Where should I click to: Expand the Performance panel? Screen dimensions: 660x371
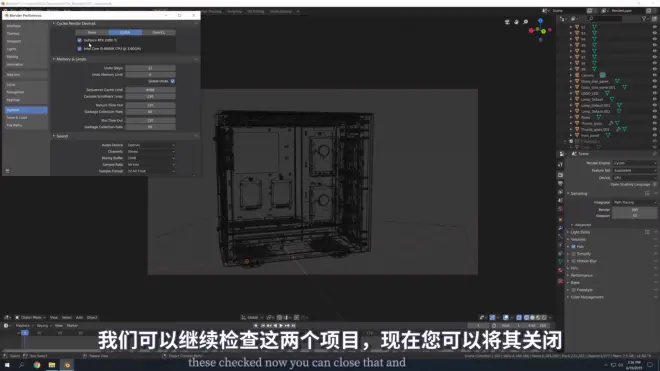click(581, 275)
